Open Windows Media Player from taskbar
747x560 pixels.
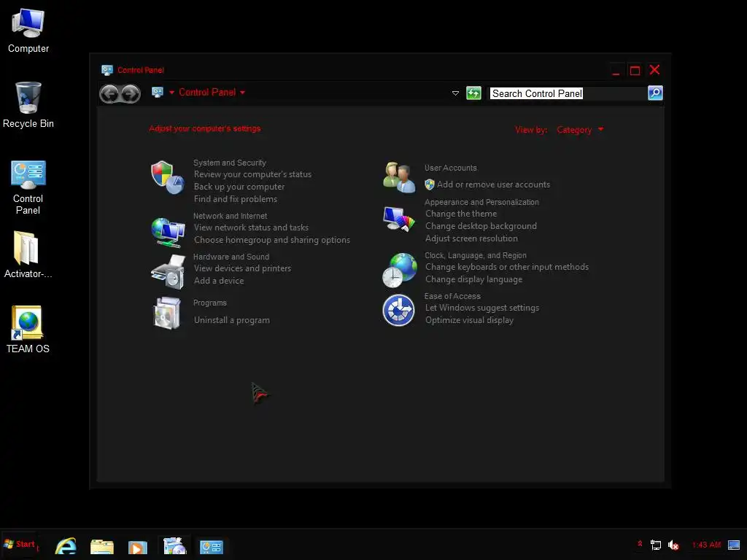click(138, 547)
